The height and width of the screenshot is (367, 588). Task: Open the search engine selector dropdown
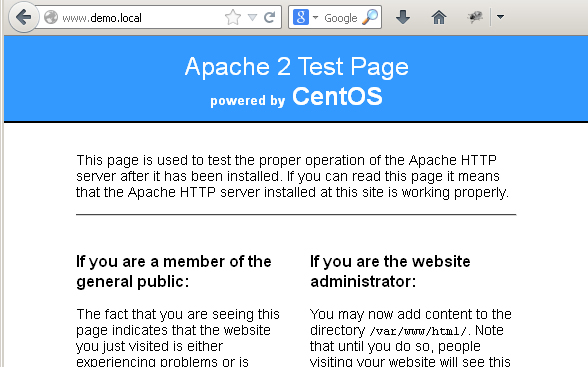pos(315,17)
